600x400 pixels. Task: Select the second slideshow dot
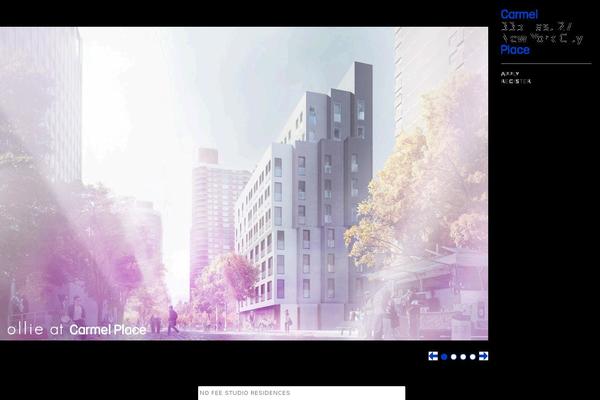point(454,357)
